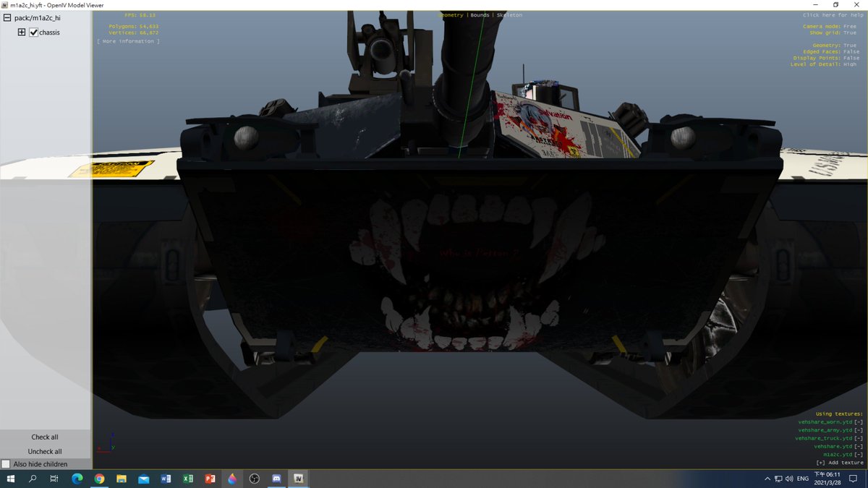The width and height of the screenshot is (868, 488).
Task: Open File Explorer from taskbar
Action: tap(122, 479)
